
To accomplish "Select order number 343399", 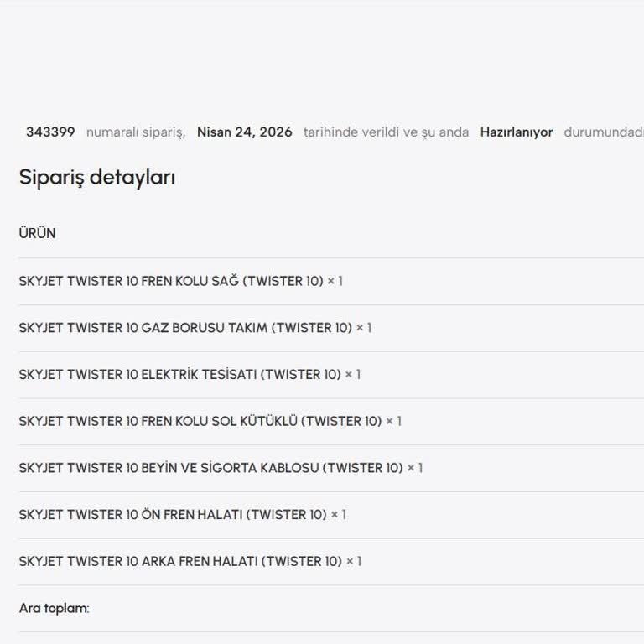I will click(50, 132).
